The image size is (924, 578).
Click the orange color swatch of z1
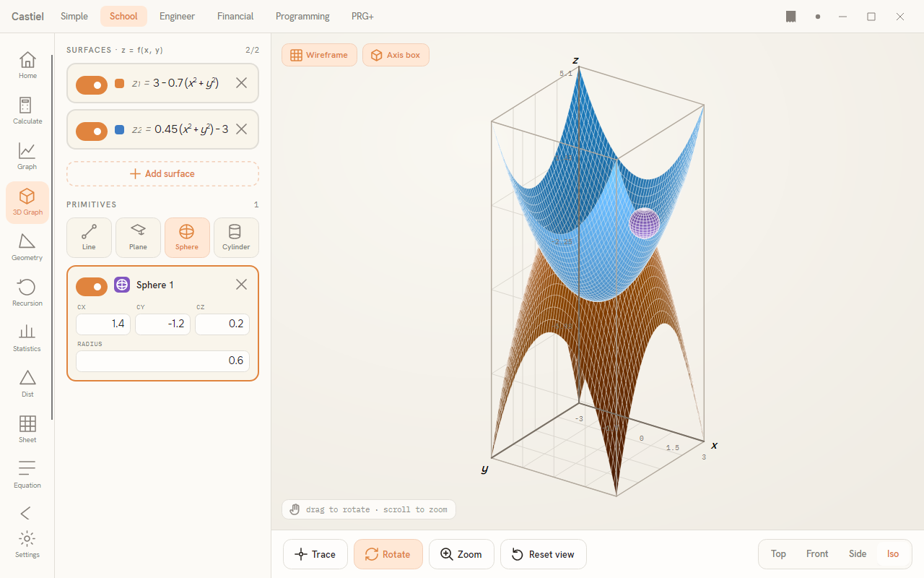click(120, 84)
